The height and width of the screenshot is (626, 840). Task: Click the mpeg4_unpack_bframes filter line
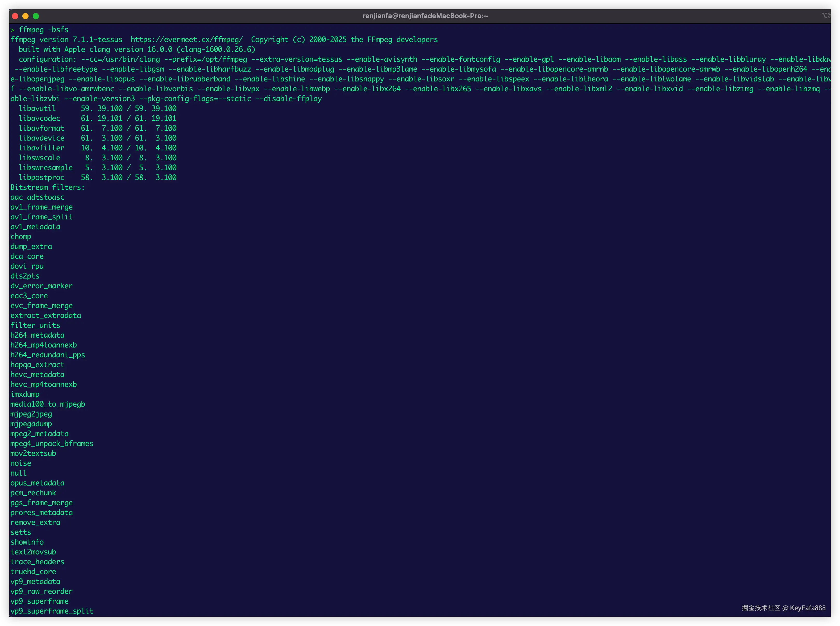click(x=52, y=443)
